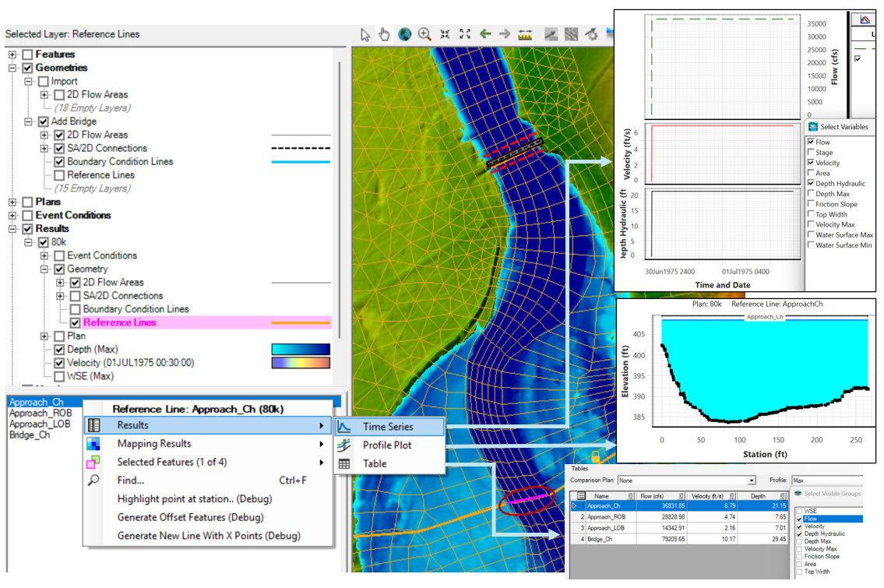884x588 pixels.
Task: Click Find... in the context menu
Action: [131, 481]
